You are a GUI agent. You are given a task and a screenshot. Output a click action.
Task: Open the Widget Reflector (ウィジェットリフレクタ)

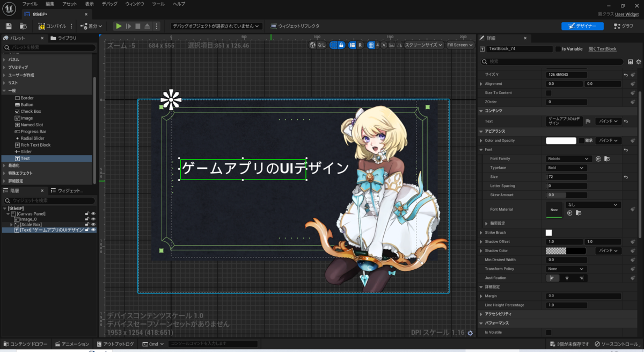coord(295,26)
